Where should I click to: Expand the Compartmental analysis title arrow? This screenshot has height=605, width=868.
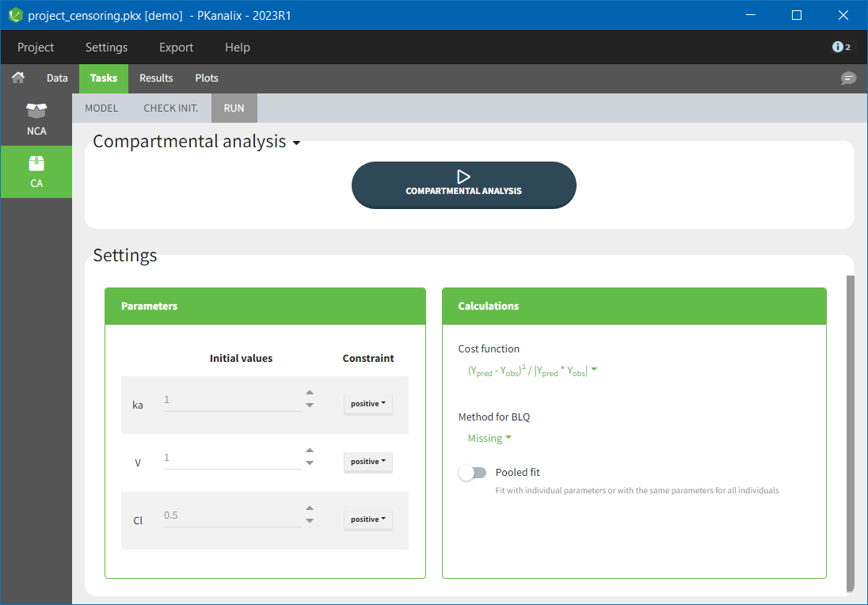click(x=296, y=143)
